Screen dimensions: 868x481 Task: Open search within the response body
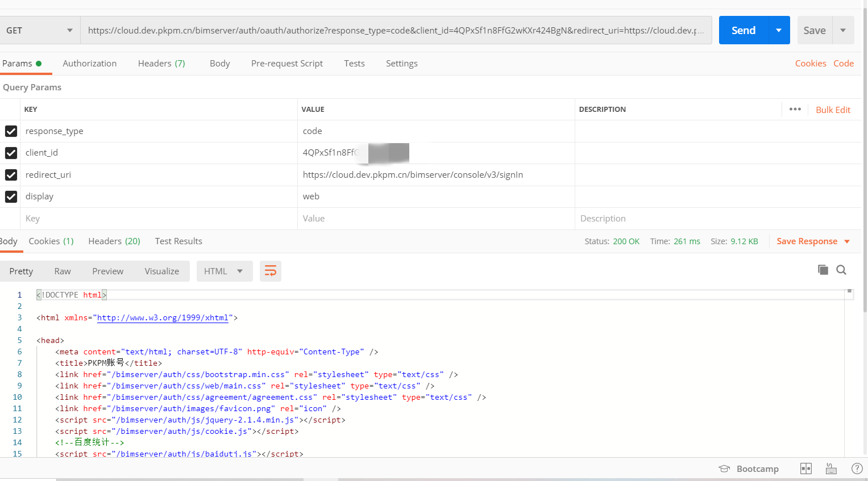[841, 270]
